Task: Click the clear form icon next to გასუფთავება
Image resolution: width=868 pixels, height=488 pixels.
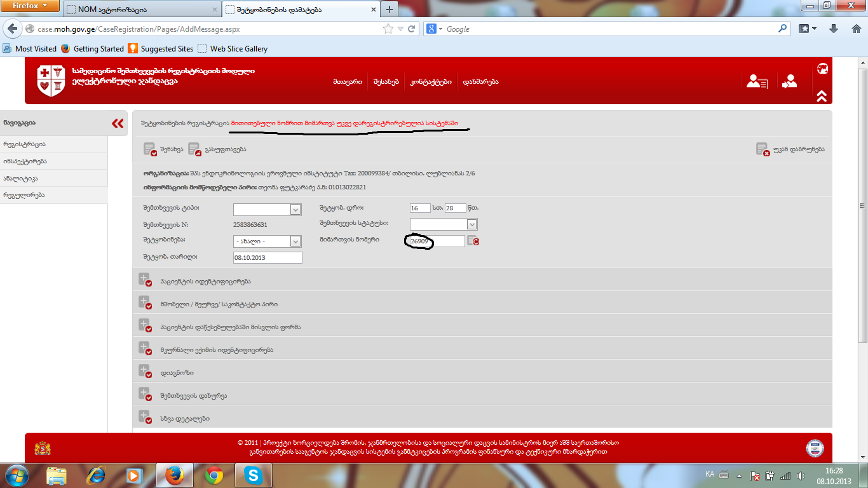Action: click(x=194, y=149)
